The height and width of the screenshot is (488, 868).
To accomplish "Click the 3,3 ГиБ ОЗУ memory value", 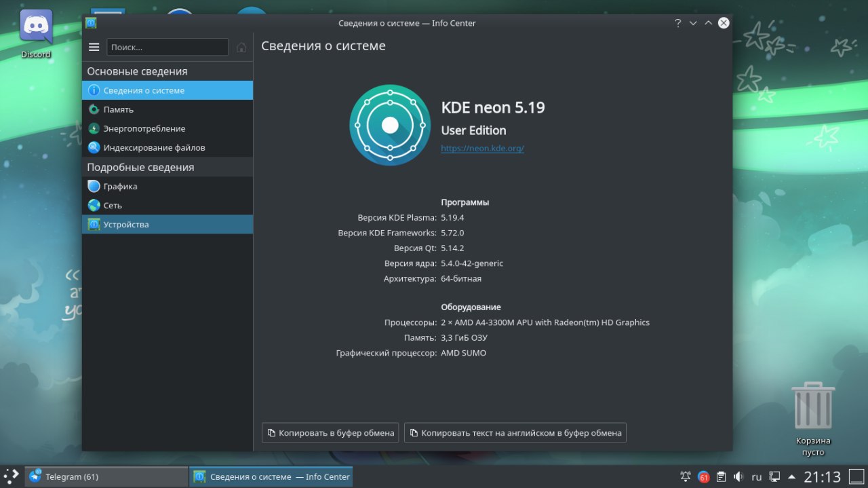I will coord(464,337).
